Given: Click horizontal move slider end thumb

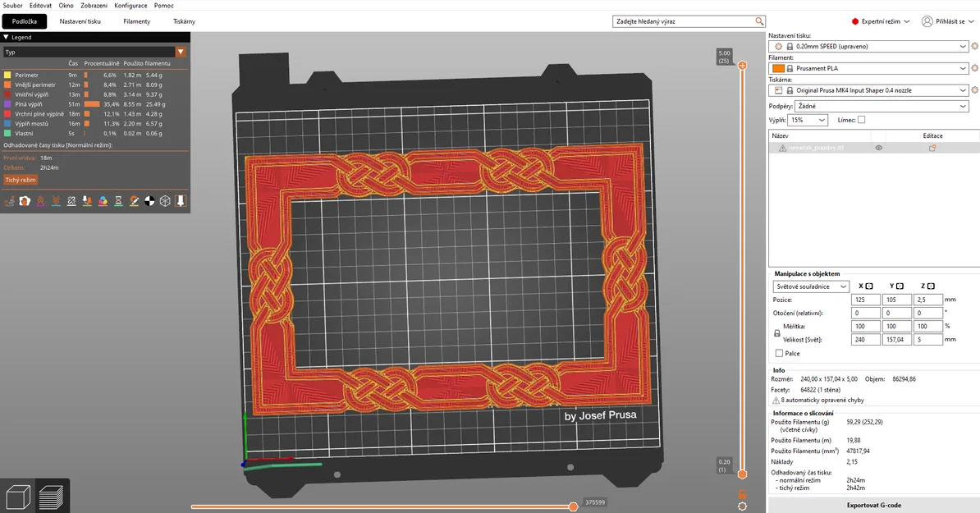Looking at the screenshot, I should (573, 506).
